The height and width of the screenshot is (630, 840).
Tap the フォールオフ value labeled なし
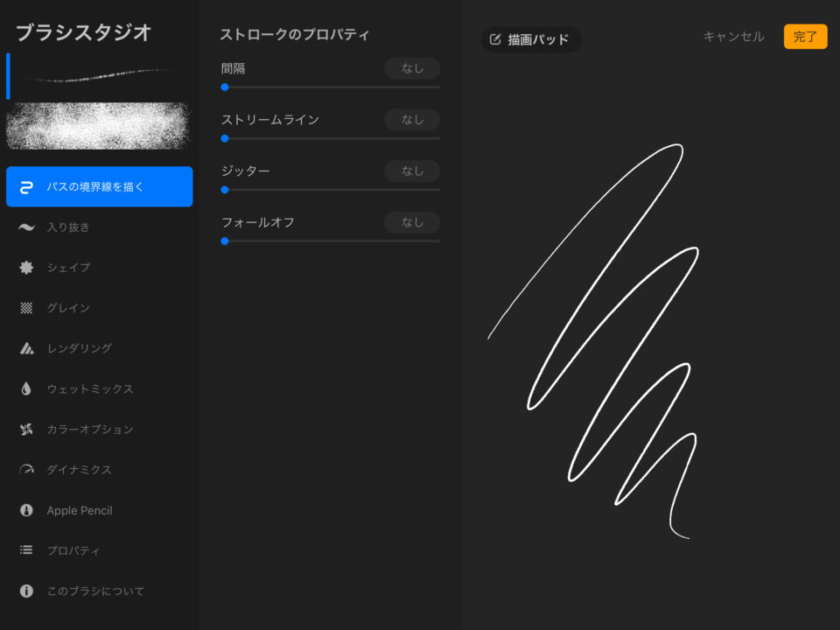tap(411, 222)
